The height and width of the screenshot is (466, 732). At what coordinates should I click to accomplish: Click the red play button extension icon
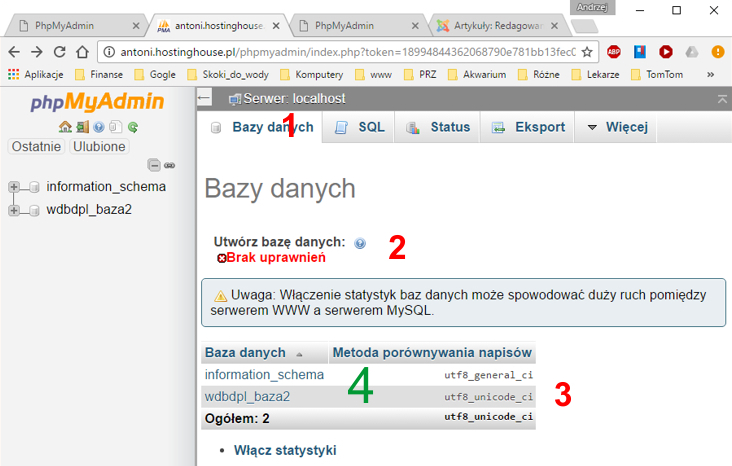[x=666, y=51]
